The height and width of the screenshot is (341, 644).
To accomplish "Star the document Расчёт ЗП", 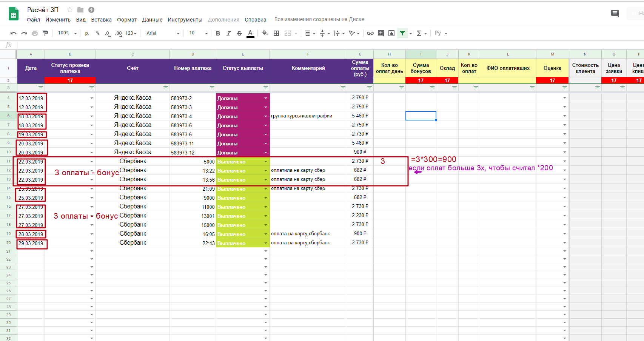I will pyautogui.click(x=70, y=10).
